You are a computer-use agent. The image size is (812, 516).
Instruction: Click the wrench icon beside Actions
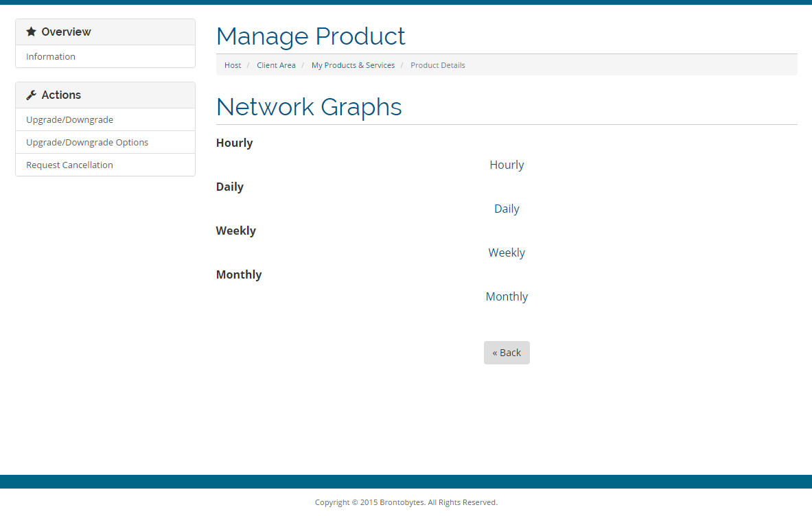(x=31, y=95)
